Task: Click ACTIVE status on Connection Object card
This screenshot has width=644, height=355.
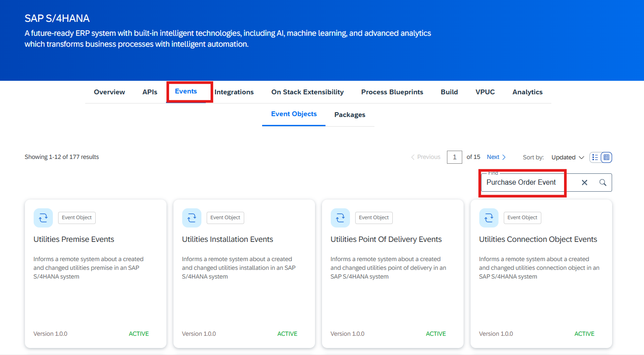Action: [x=585, y=334]
